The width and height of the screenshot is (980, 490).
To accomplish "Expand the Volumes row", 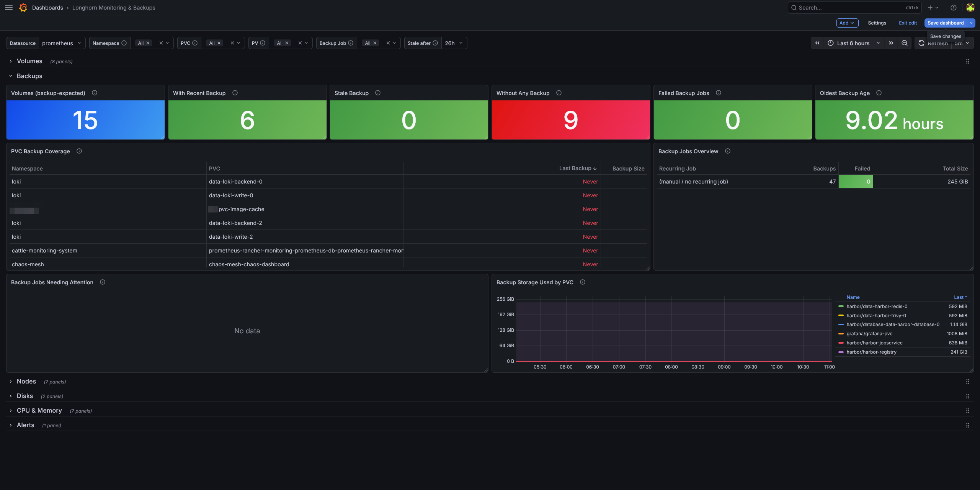I will coord(29,61).
